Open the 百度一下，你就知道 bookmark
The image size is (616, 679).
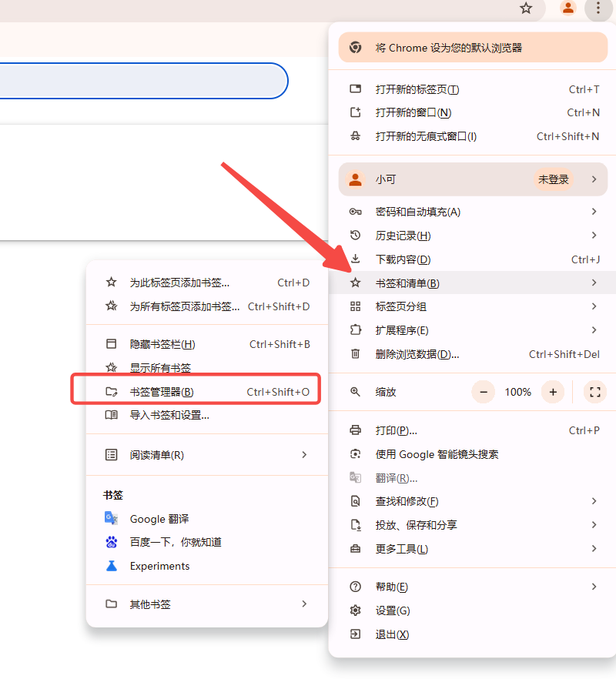click(x=207, y=542)
